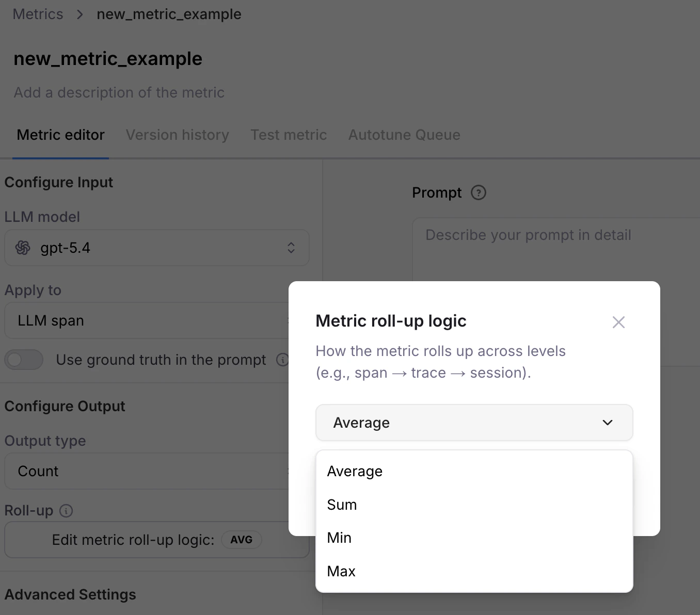Click the Prompt question-mark help icon

[x=478, y=192]
